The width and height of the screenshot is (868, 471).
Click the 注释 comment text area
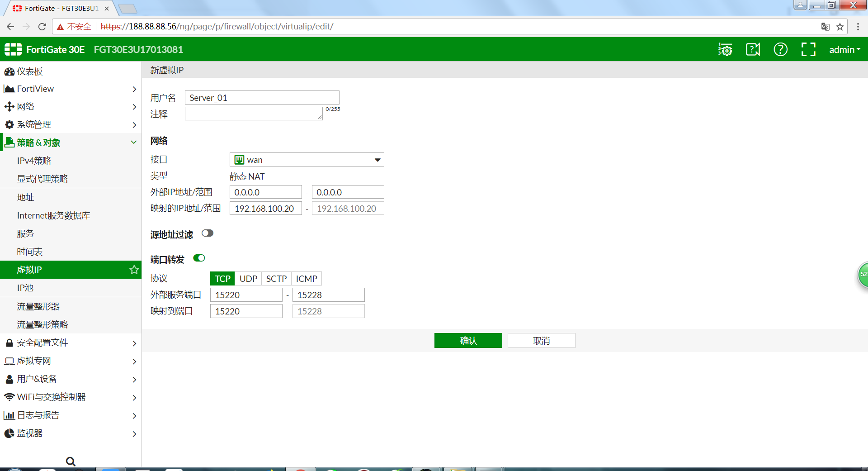pyautogui.click(x=254, y=114)
